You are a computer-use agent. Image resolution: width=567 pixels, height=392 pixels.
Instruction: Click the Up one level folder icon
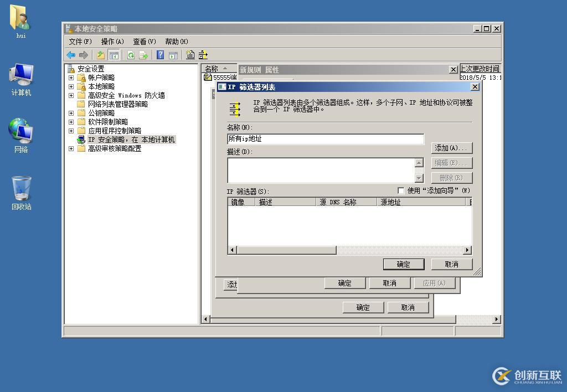(101, 55)
